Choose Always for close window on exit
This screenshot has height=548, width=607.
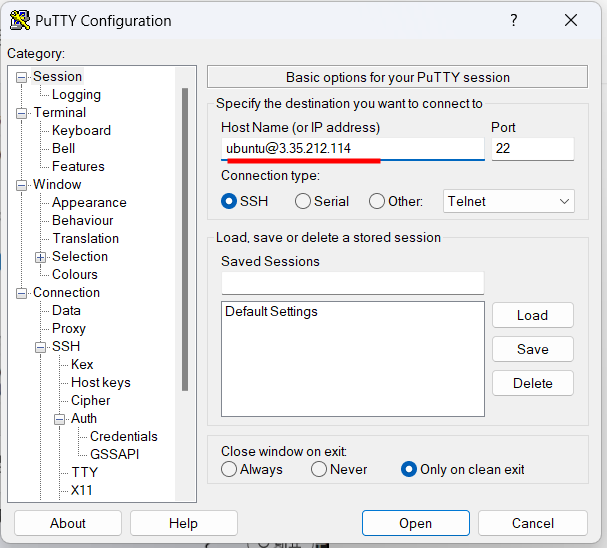(x=229, y=469)
